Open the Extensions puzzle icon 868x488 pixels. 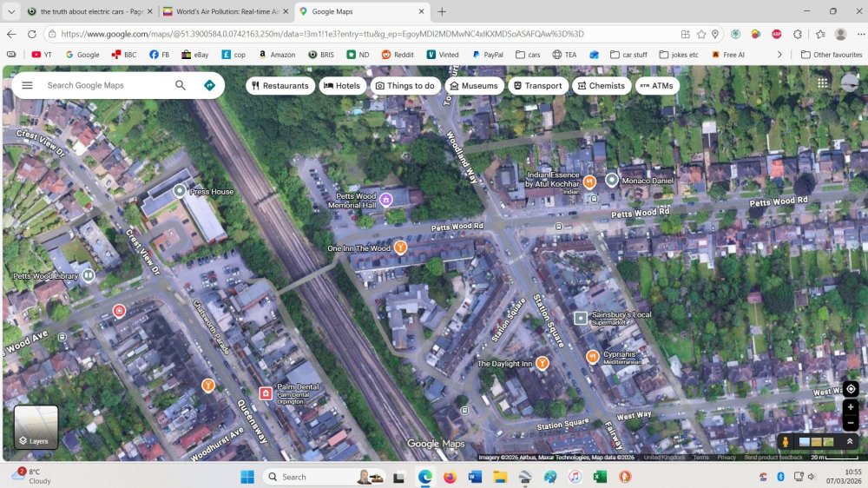tap(798, 35)
